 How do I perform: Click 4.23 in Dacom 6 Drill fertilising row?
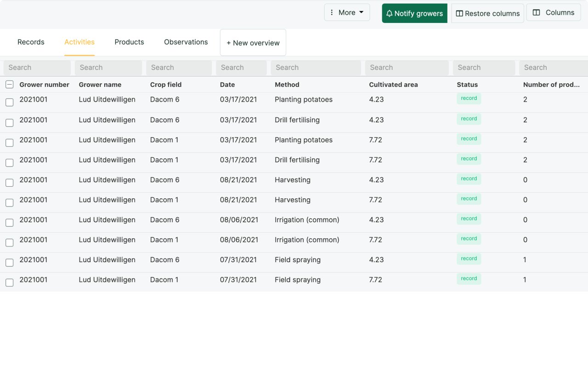coord(376,120)
